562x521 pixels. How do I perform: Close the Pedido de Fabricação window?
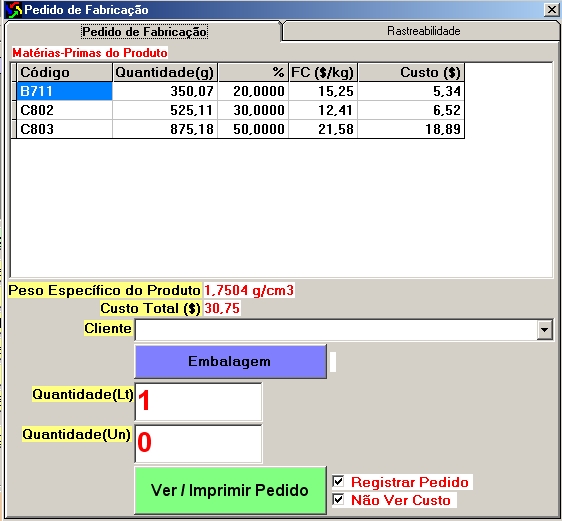[x=552, y=10]
